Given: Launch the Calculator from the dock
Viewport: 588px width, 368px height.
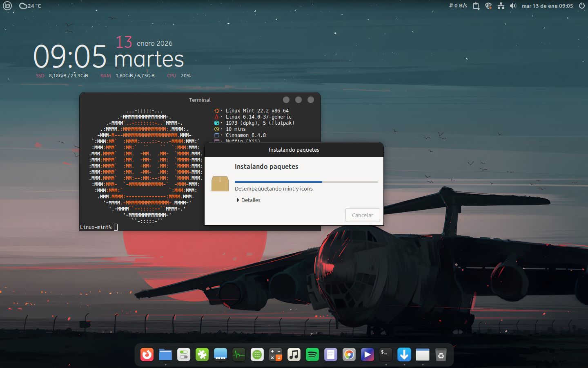Looking at the screenshot, I should click(276, 355).
